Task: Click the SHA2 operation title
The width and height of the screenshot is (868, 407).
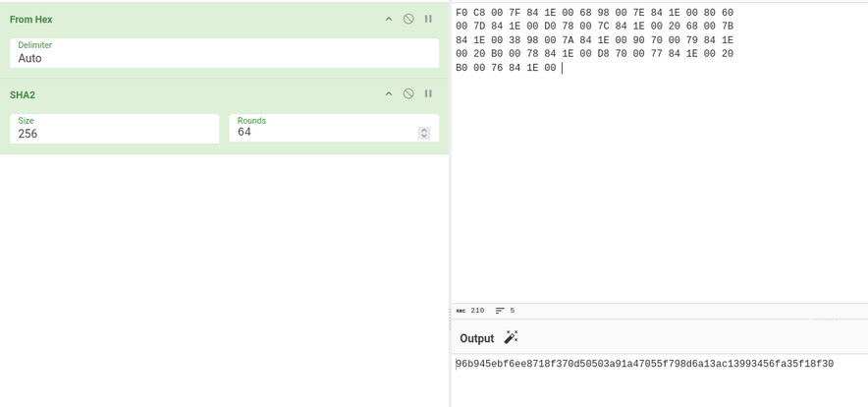Action: (23, 94)
